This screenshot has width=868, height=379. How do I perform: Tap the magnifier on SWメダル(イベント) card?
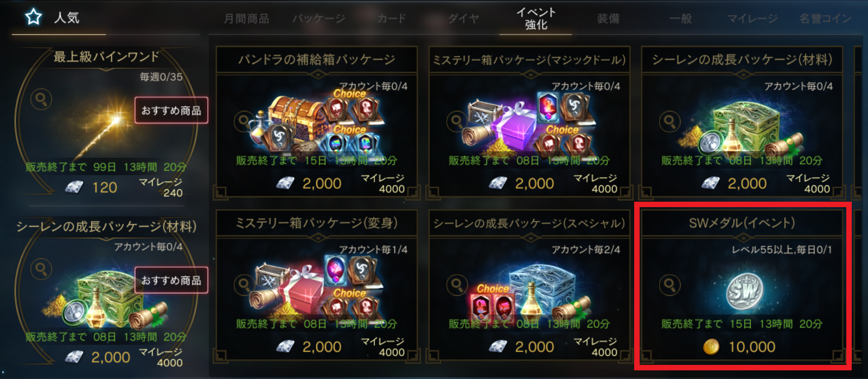[x=669, y=285]
